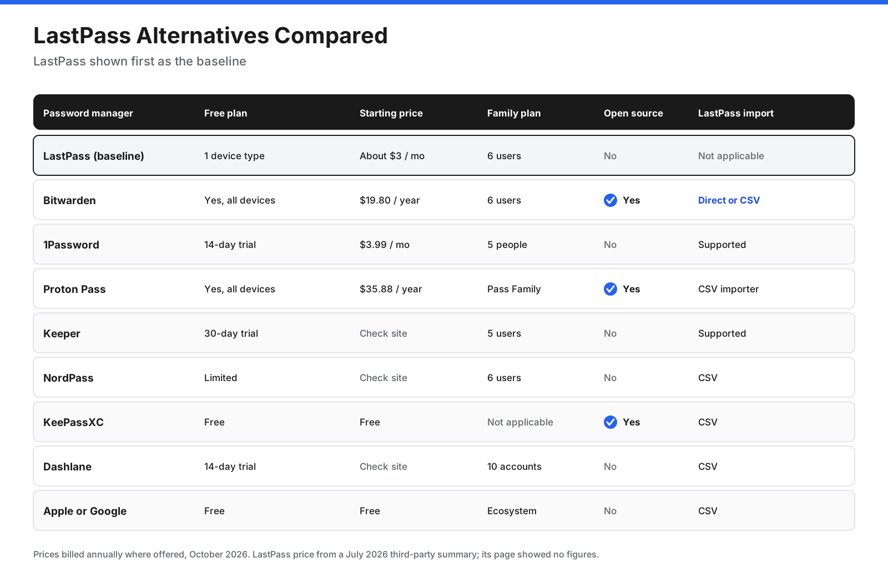Select the 'LastPass (baseline)' row name
The height and width of the screenshot is (588, 888).
coord(94,156)
